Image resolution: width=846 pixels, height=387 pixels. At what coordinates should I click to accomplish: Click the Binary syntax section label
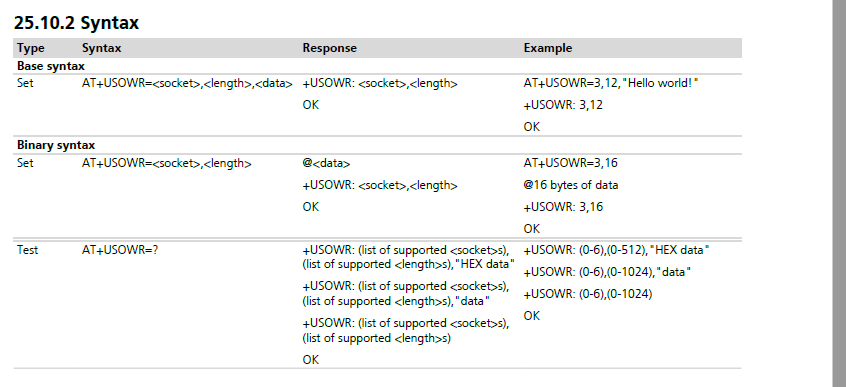pyautogui.click(x=56, y=145)
